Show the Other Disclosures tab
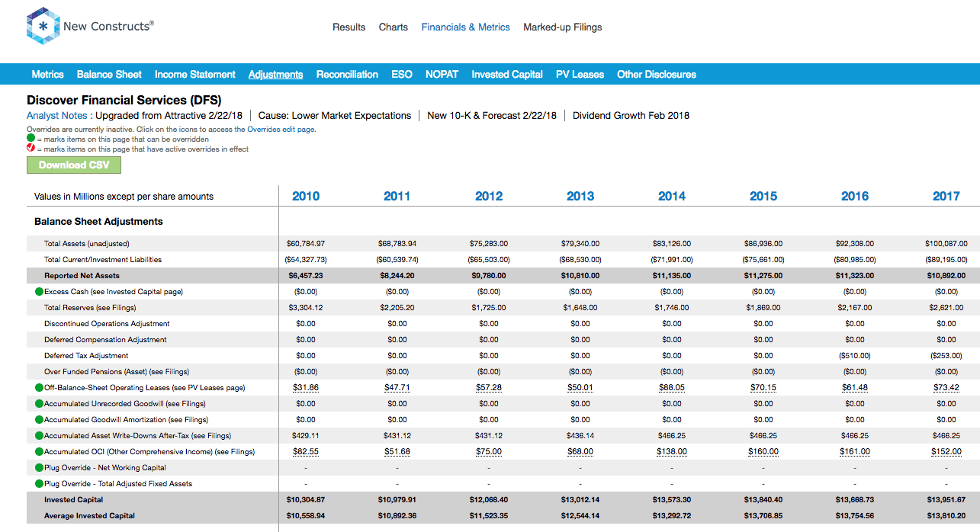 657,74
